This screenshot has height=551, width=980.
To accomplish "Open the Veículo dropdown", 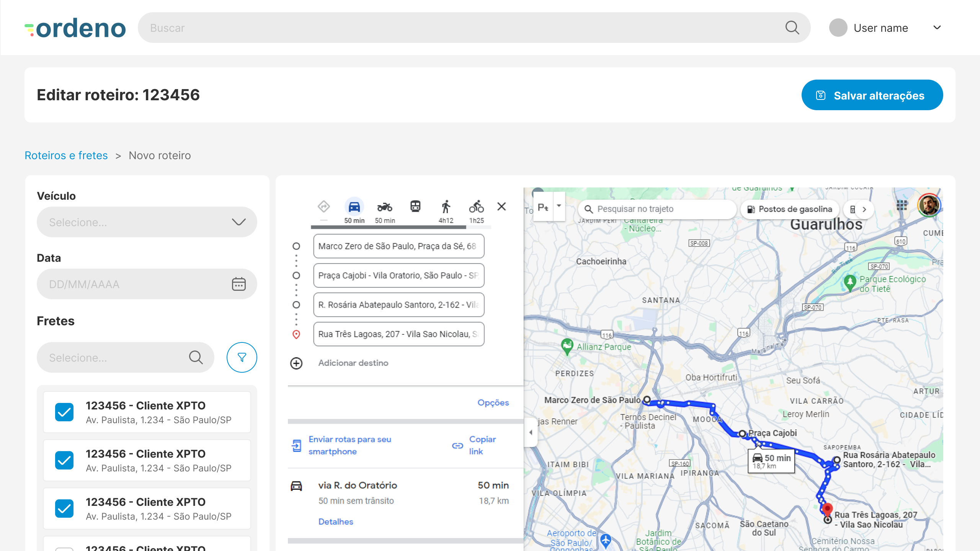I will 147,222.
